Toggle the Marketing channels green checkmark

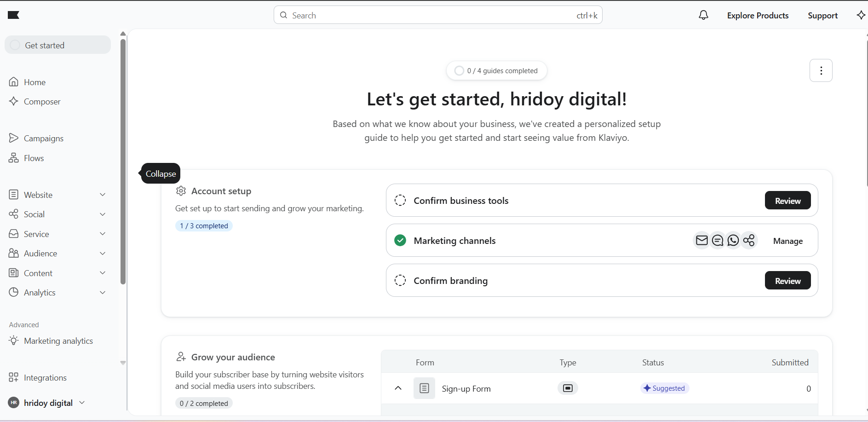[x=400, y=240]
